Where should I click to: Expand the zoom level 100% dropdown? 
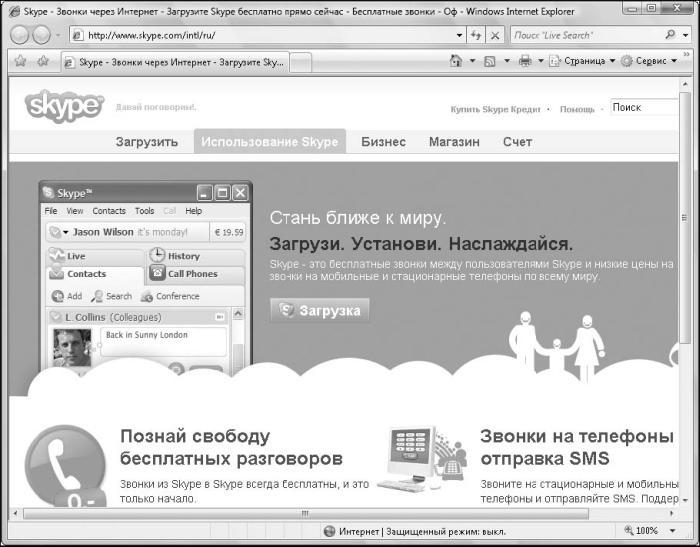coord(670,531)
